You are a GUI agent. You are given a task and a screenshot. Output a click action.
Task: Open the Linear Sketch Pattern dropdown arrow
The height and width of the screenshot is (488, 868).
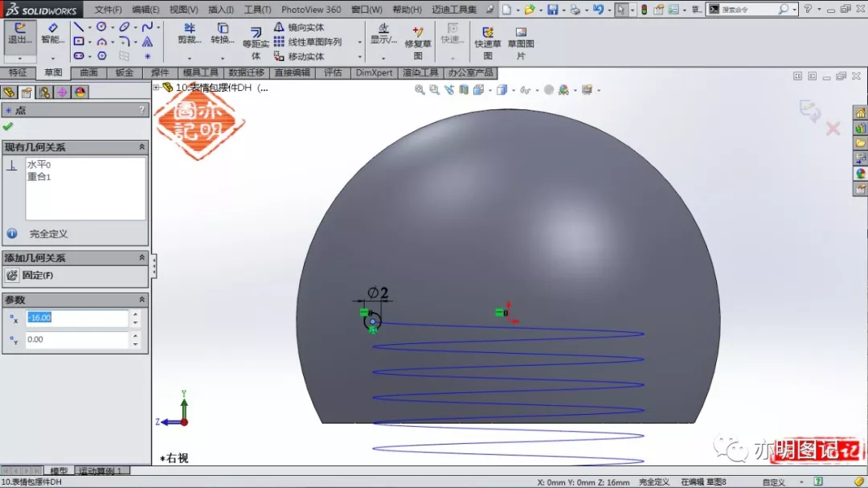[x=360, y=42]
